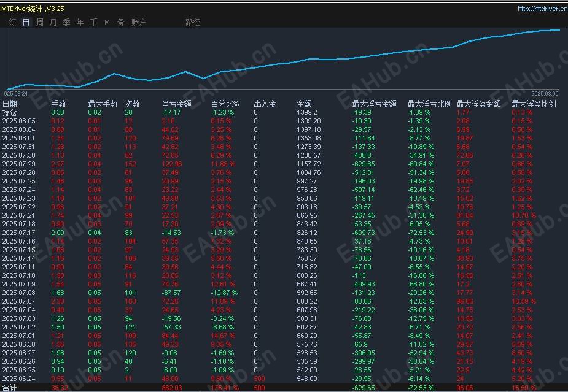Click the 合计 totals row label

pos(9,388)
